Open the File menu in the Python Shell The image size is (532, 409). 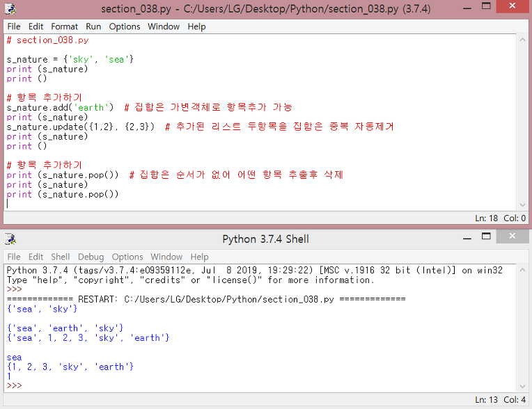[x=14, y=257]
